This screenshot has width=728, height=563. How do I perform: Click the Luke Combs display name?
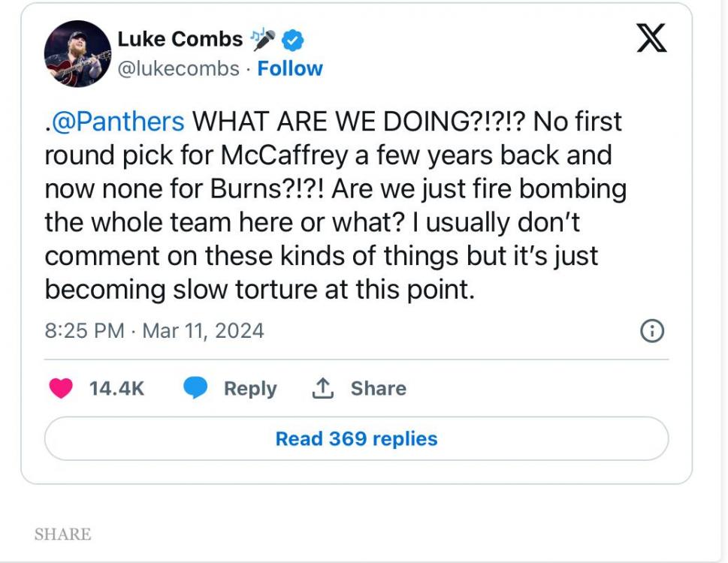(180, 38)
